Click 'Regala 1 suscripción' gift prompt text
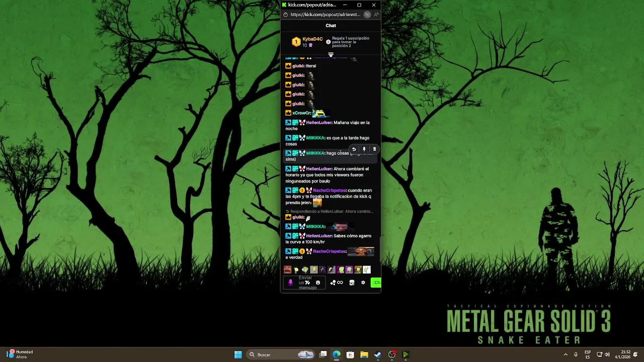This screenshot has height=362, width=644. (x=351, y=42)
